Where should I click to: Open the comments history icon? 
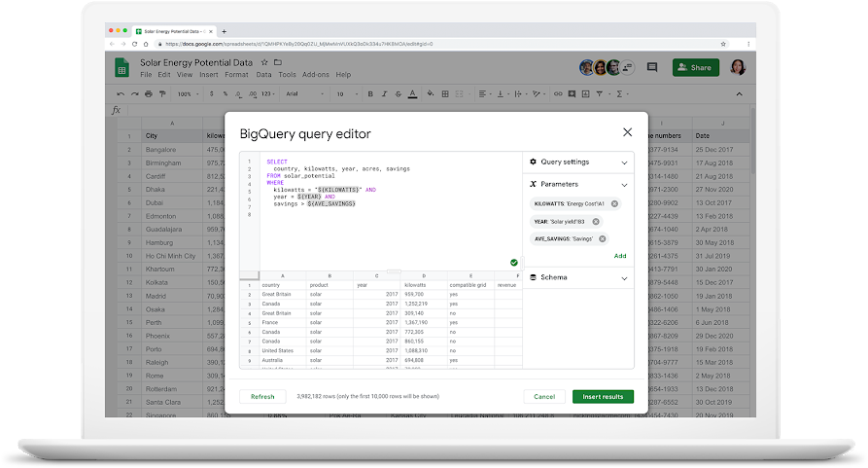point(652,67)
